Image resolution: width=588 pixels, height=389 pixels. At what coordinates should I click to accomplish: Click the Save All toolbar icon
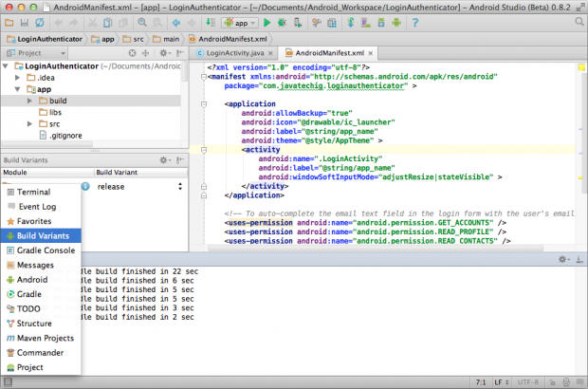tap(25, 23)
